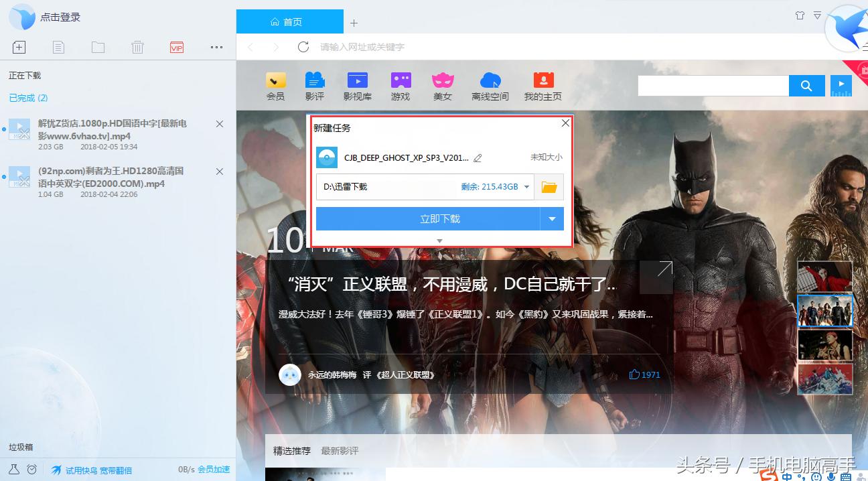The height and width of the screenshot is (481, 868).
Task: Open the task list icon in sidebar toolbar
Action: pos(58,47)
